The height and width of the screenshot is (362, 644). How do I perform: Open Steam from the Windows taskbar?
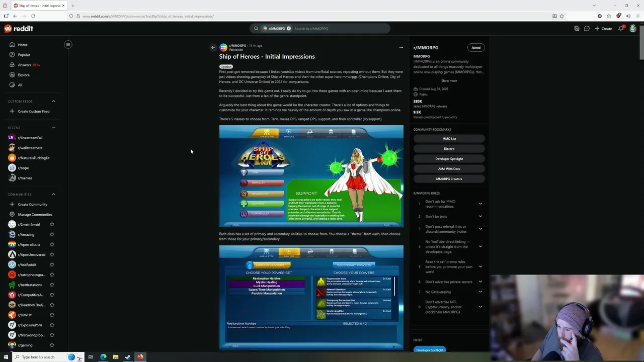(x=128, y=357)
